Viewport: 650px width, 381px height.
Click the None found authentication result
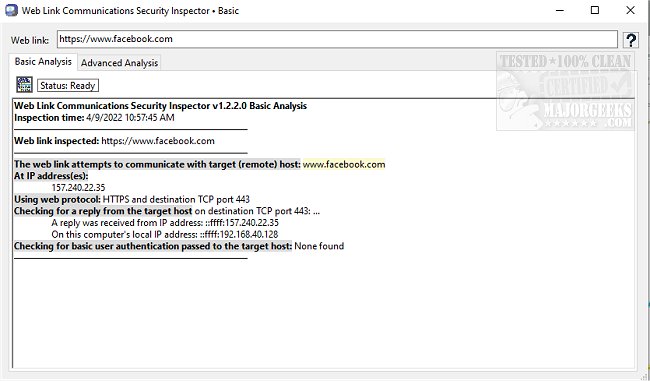click(319, 246)
